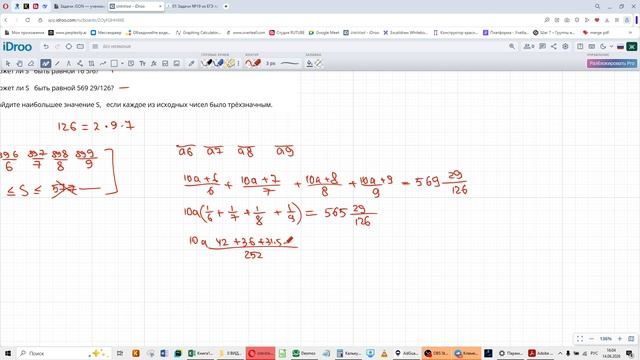Image resolution: width=640 pixels, height=360 pixels.
Task: Open a new browser tab
Action: pyautogui.click(x=226, y=7)
